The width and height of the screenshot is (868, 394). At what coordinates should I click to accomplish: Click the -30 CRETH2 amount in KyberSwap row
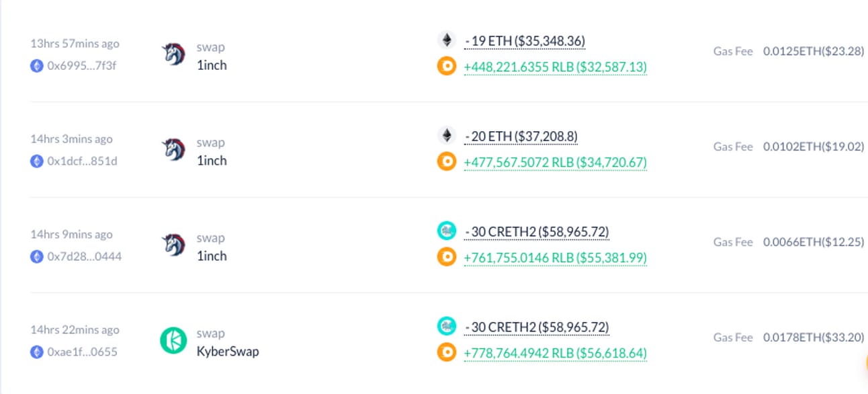pyautogui.click(x=537, y=327)
